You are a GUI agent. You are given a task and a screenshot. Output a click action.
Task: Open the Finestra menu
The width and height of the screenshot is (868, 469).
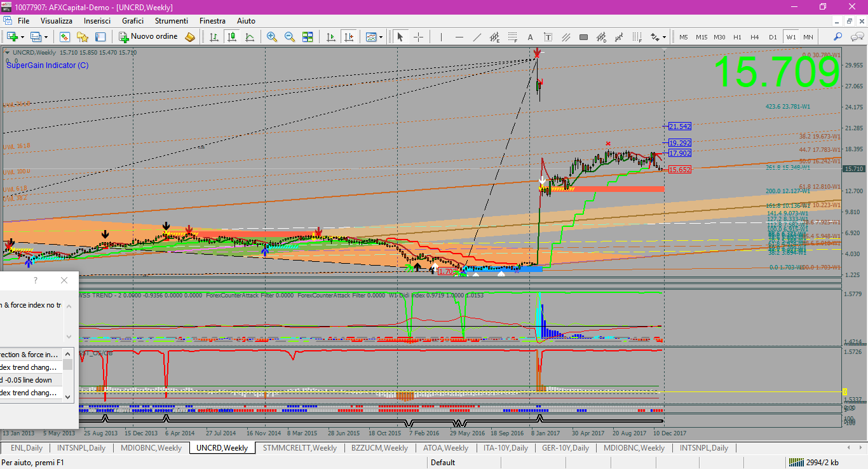(212, 21)
